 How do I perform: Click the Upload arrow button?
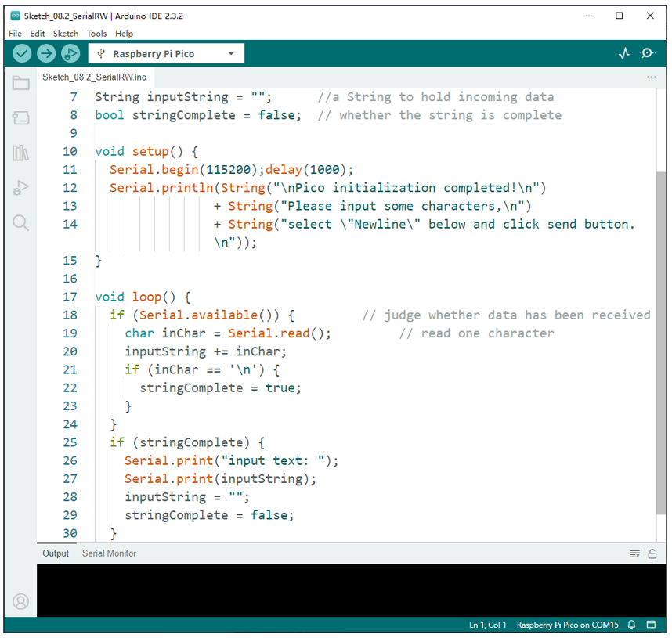tap(46, 53)
